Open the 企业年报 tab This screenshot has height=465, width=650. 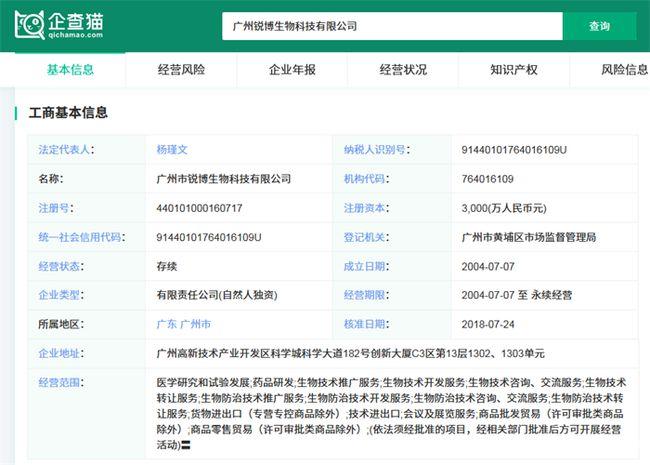click(x=292, y=70)
